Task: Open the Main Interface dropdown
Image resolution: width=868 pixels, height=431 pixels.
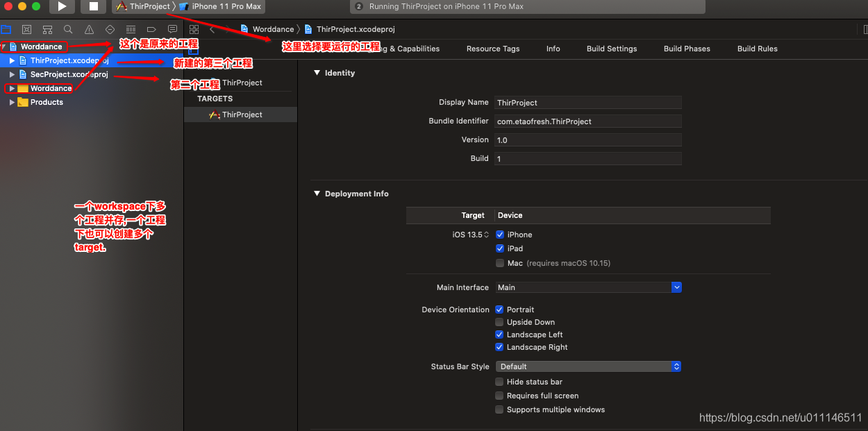Action: click(x=588, y=287)
